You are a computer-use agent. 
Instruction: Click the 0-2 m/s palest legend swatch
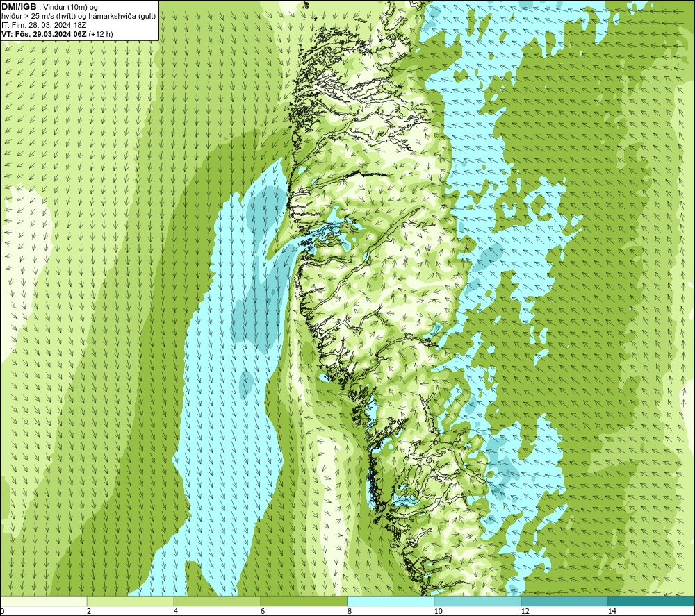[43, 601]
